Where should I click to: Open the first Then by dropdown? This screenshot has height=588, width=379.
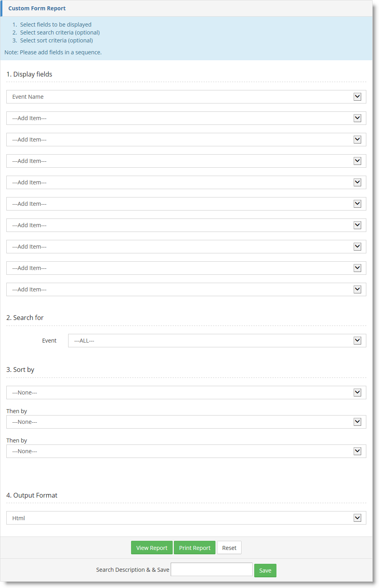click(186, 422)
